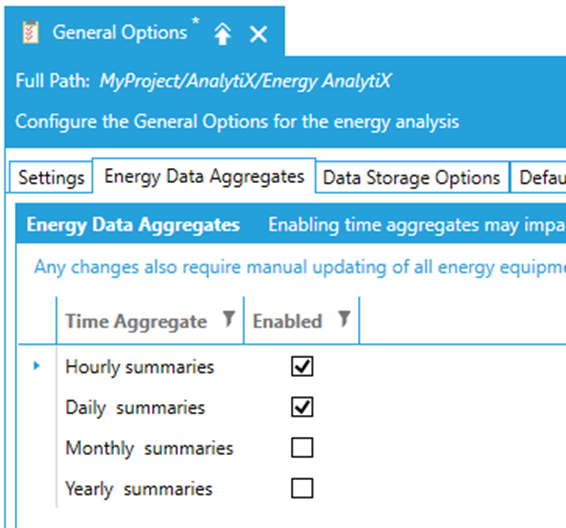Click the General Options clipboard icon
The image size is (566, 528).
(x=31, y=32)
